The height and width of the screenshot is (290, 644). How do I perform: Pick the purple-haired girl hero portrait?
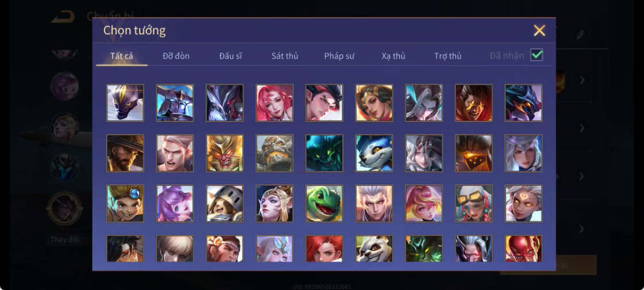coord(175,203)
